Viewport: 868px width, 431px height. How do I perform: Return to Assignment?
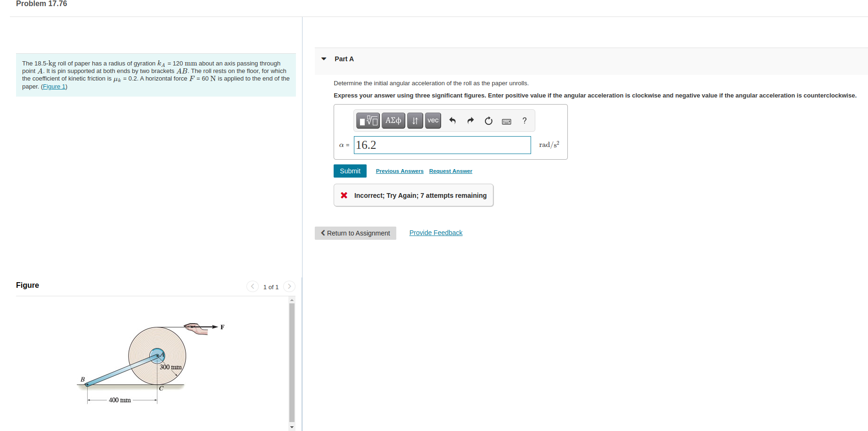(355, 233)
